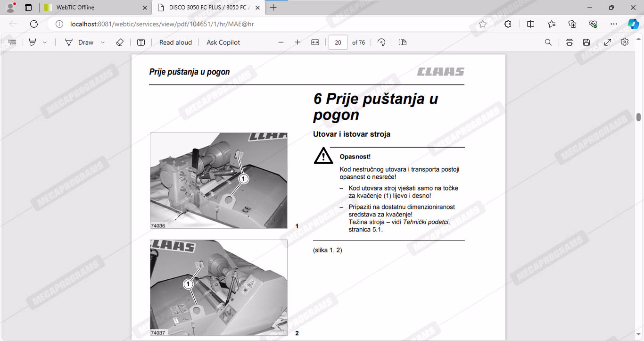Zoom in the PDF document
The width and height of the screenshot is (644, 341).
tap(297, 42)
